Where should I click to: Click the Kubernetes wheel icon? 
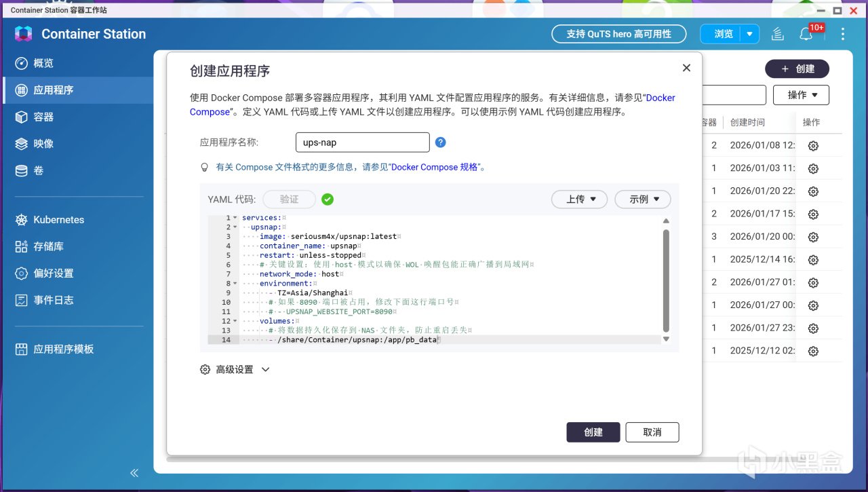tap(21, 220)
